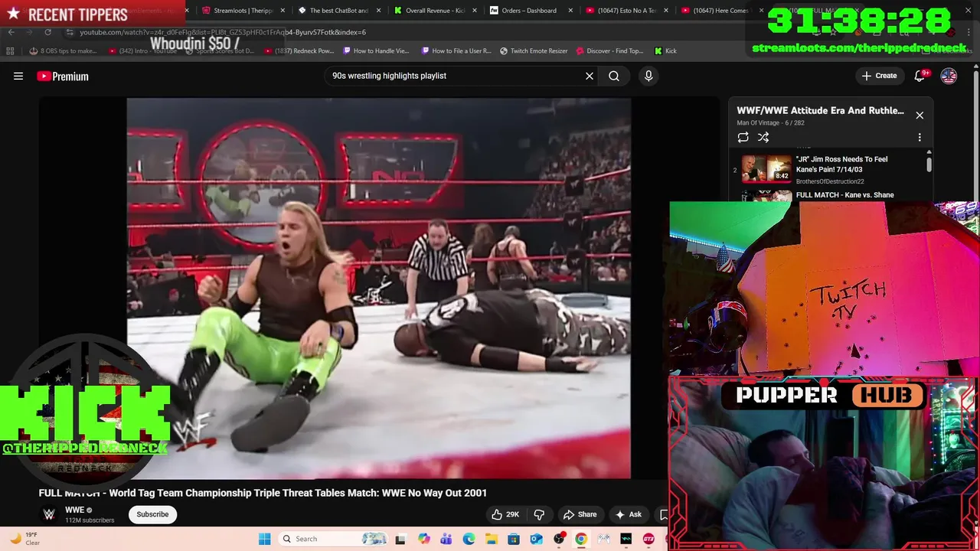This screenshot has height=551, width=980.
Task: Switch to Esto No A Ter tab
Action: 626,11
